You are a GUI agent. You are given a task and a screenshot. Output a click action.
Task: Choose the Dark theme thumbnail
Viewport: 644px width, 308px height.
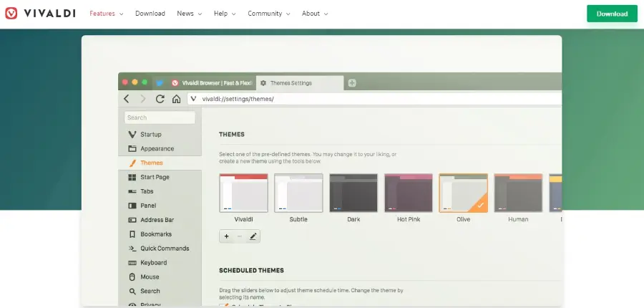353,193
